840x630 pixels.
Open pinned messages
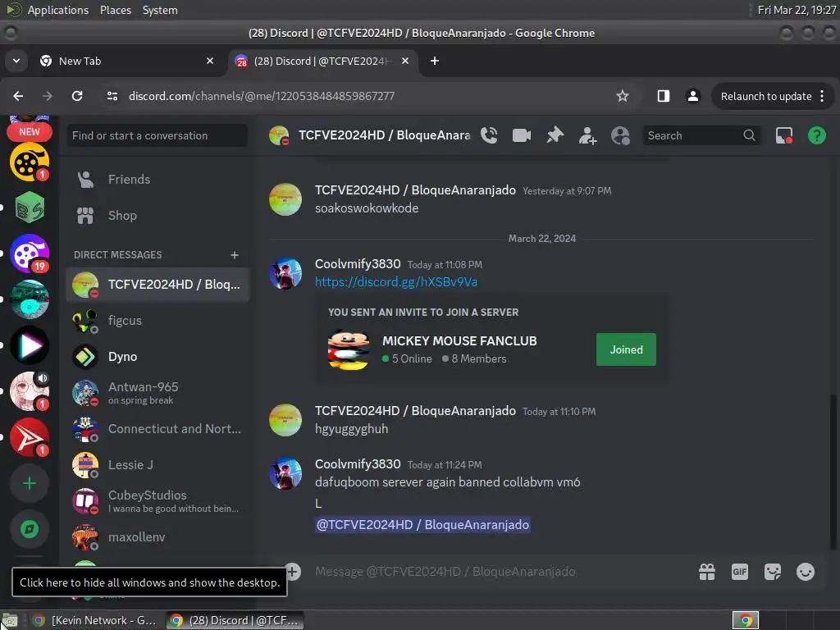tap(555, 135)
